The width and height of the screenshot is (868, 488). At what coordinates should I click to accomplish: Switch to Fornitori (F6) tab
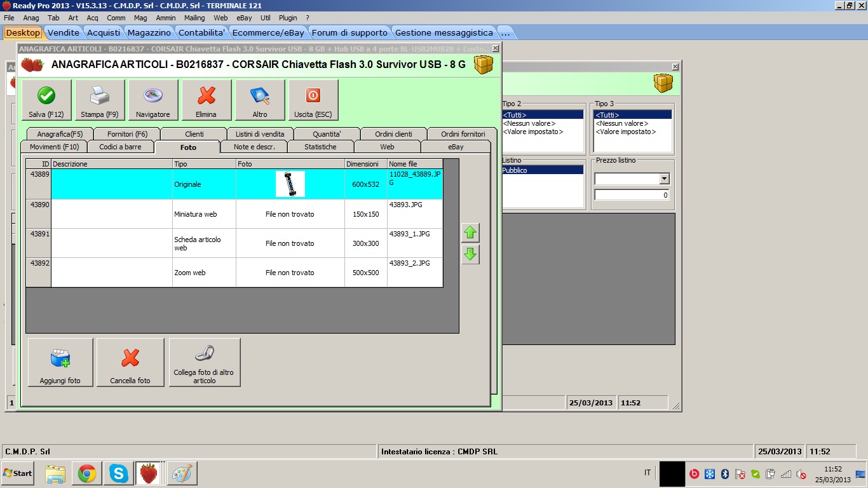(127, 134)
